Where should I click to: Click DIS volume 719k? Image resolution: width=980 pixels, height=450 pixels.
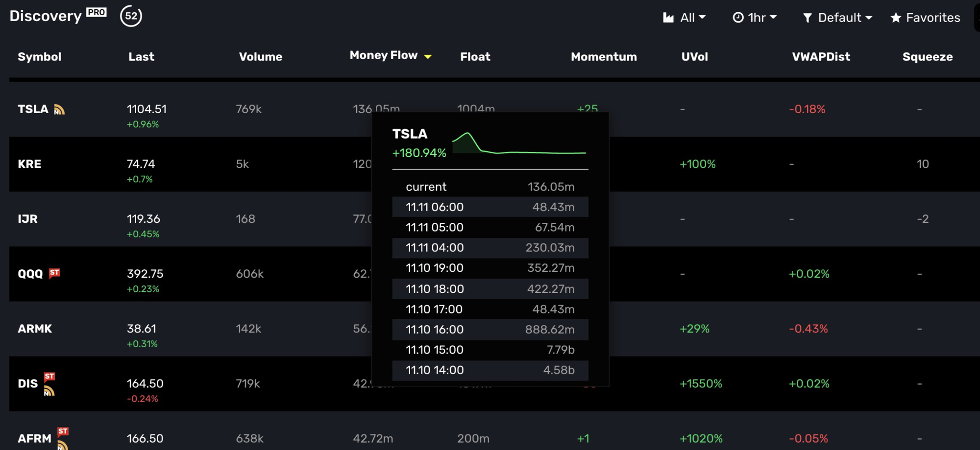tap(248, 383)
